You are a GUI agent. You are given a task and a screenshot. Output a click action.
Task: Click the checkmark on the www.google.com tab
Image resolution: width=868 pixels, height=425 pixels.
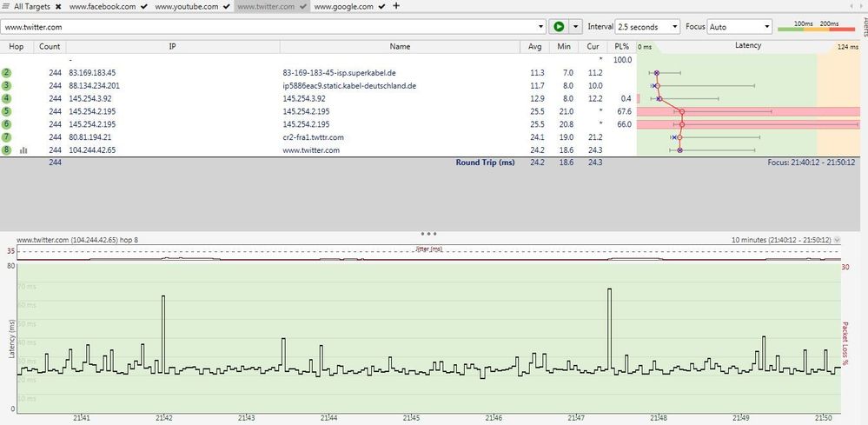coord(381,7)
